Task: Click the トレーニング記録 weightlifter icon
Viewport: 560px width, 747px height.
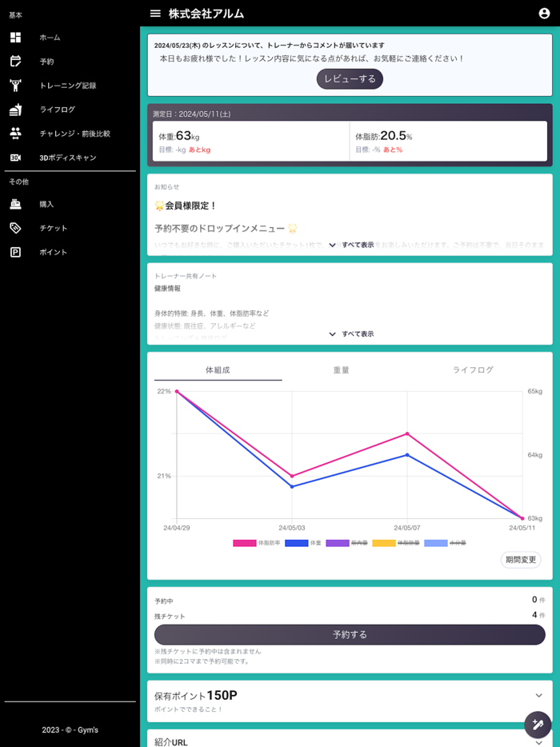Action: pyautogui.click(x=16, y=86)
